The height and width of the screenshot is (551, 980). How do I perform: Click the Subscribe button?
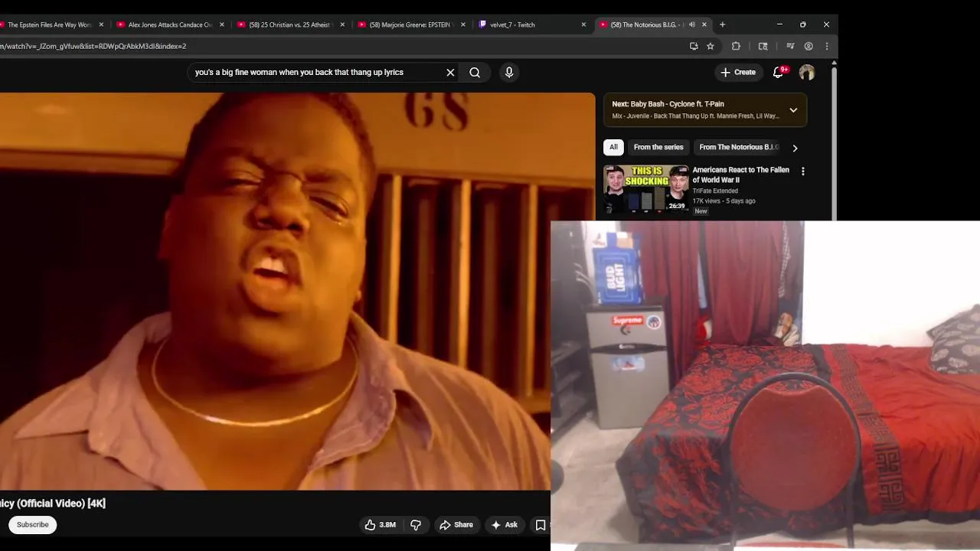click(33, 524)
